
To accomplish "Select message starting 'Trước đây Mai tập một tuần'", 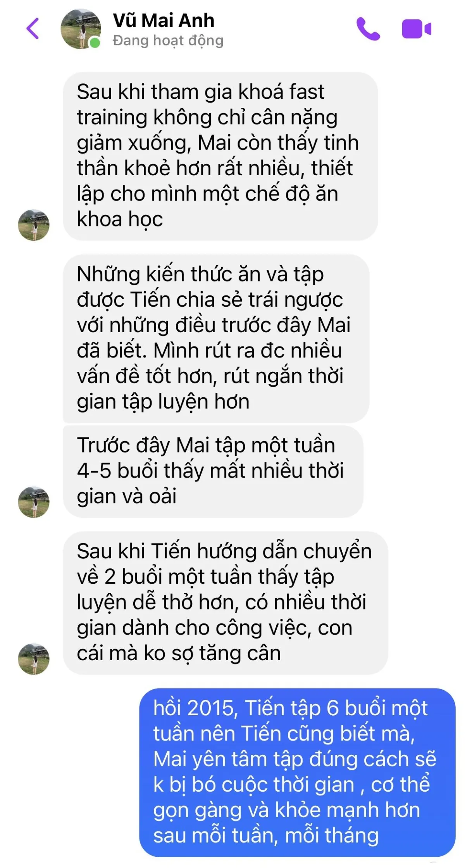I will click(213, 471).
